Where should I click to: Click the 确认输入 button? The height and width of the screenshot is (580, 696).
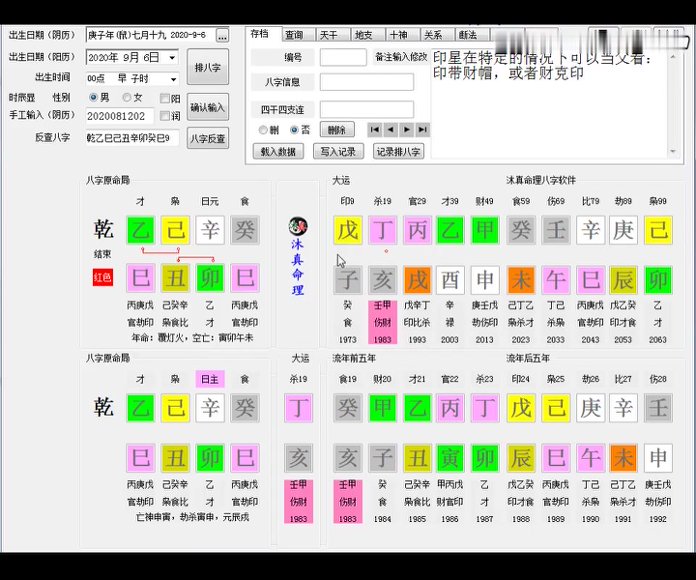[x=208, y=107]
